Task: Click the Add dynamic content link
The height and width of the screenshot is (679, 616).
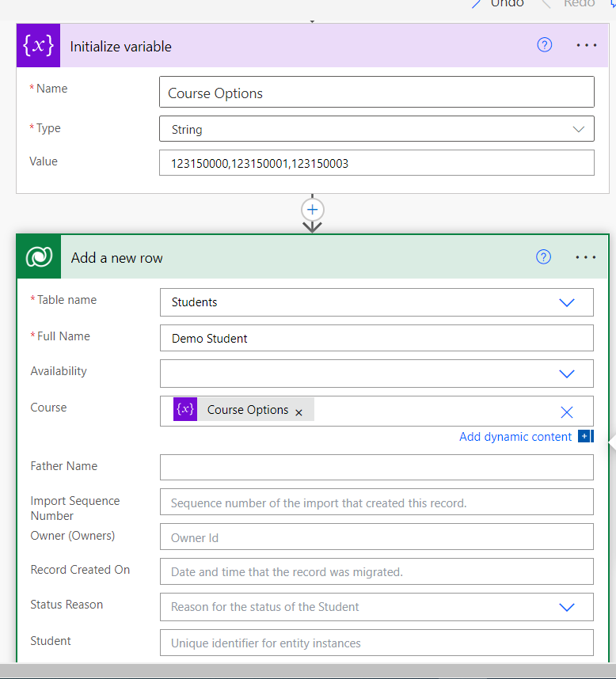Action: (x=515, y=437)
